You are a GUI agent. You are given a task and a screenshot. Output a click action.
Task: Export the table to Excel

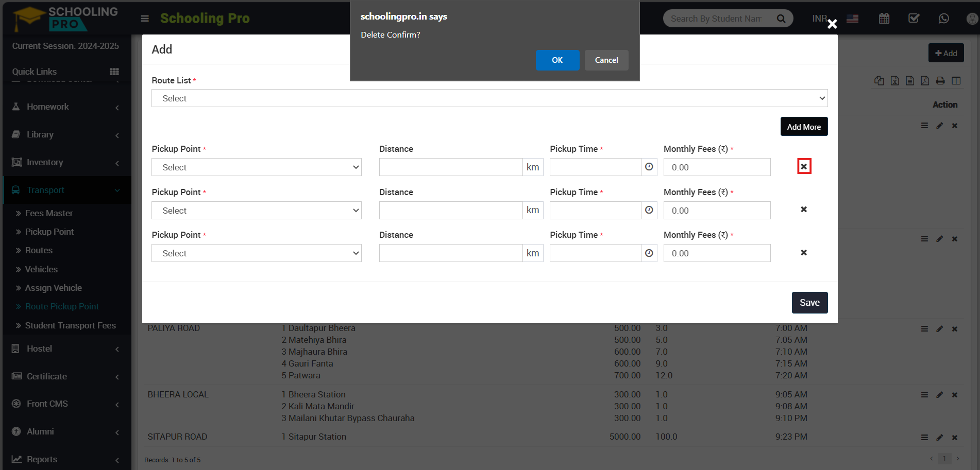click(895, 81)
